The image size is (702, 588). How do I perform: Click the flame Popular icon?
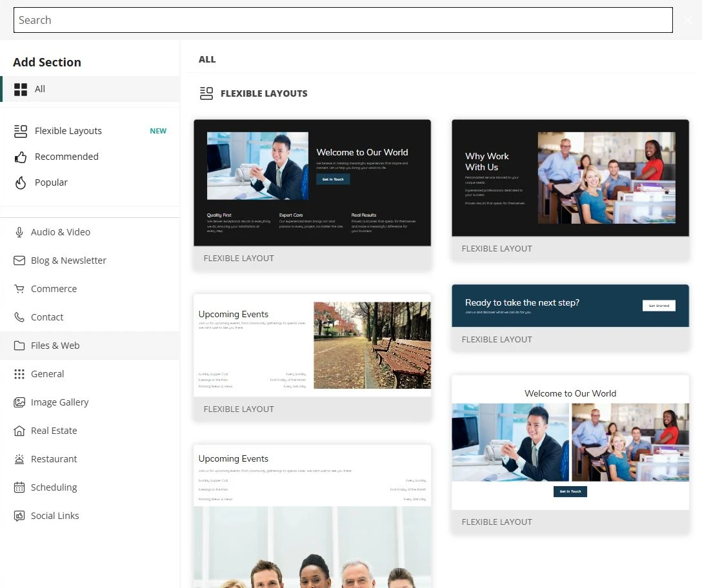click(x=21, y=182)
